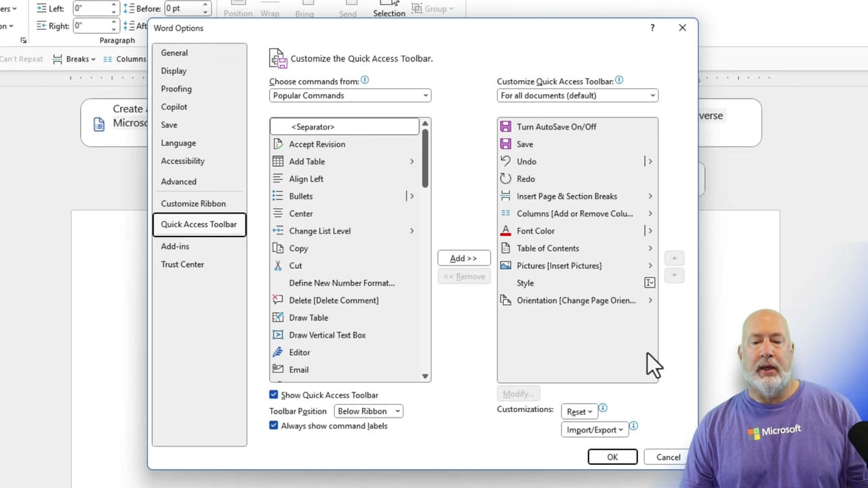The height and width of the screenshot is (488, 868).
Task: Select Accept Revision in the commands list
Action: point(317,144)
